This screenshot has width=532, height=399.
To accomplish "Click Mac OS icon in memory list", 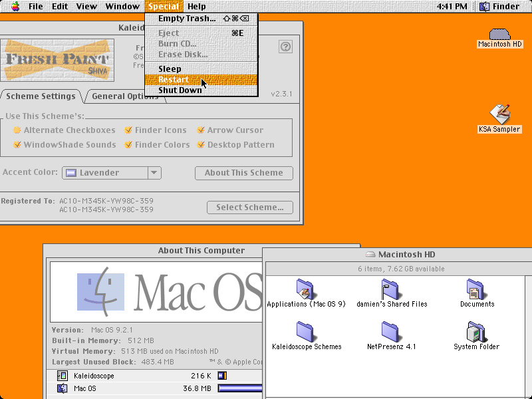I will click(x=63, y=388).
